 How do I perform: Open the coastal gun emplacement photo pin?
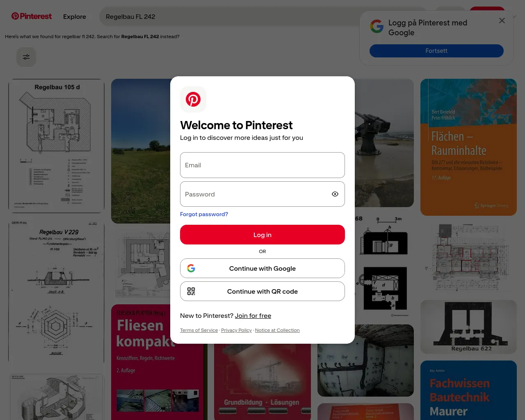point(384,143)
